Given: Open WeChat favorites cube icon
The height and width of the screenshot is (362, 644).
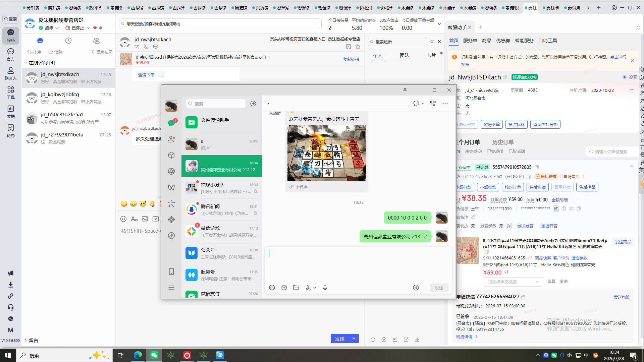Looking at the screenshot, I should point(171,155).
